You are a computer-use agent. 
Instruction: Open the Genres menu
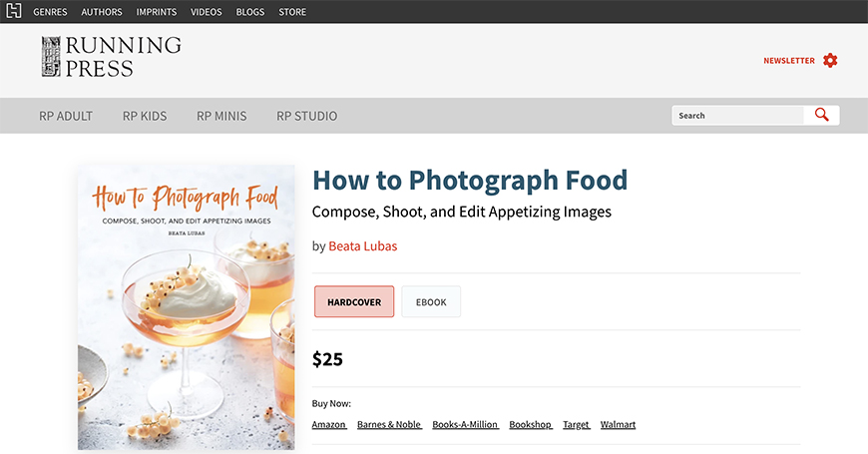tap(50, 12)
